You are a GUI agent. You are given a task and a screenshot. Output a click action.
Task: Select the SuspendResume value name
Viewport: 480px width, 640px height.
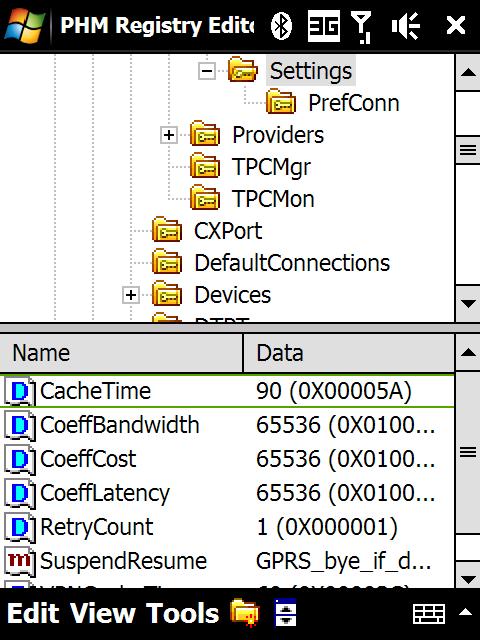point(123,562)
